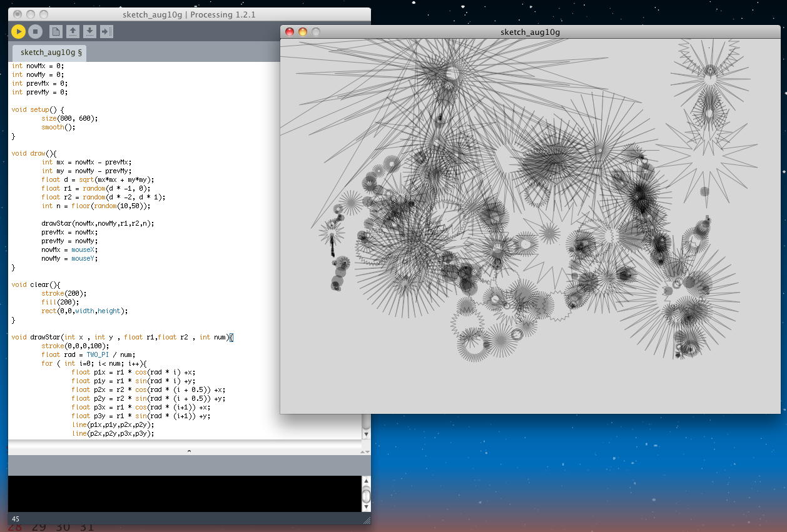Click the Processing 1.2.1 window title bar
Viewport: 787px width, 532px height.
click(189, 14)
